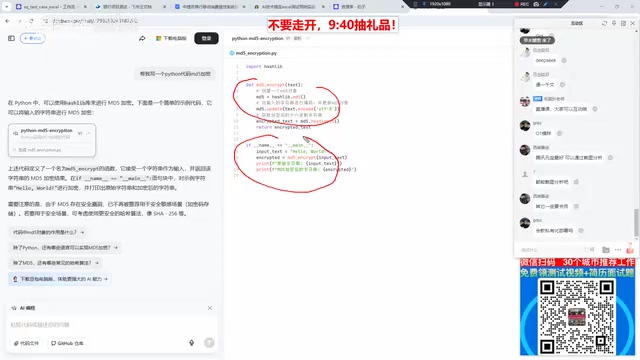The height and width of the screenshot is (360, 640).
Task: Close the chat panel
Action: click(633, 23)
